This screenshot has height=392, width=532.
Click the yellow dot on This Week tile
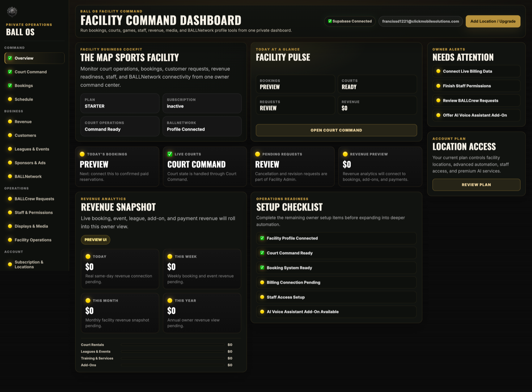[170, 256]
